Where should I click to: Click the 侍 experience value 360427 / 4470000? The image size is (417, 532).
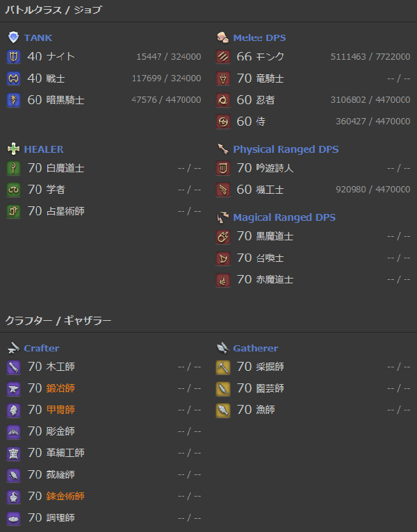pyautogui.click(x=373, y=122)
